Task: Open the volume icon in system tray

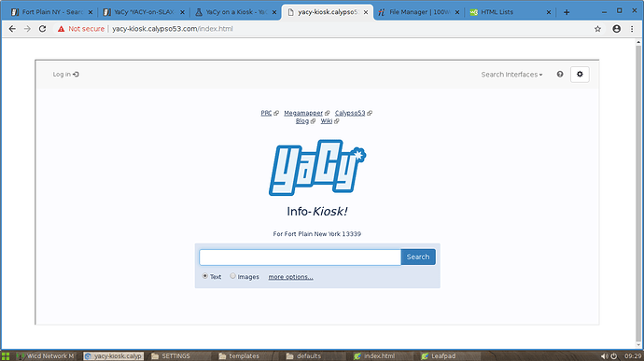Action: pos(604,356)
